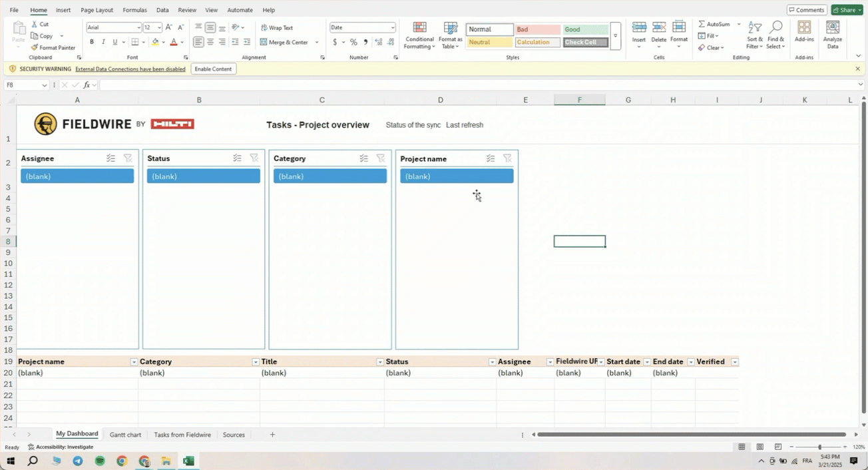
Task: Open the Sort & Filter tool
Action: [754, 28]
